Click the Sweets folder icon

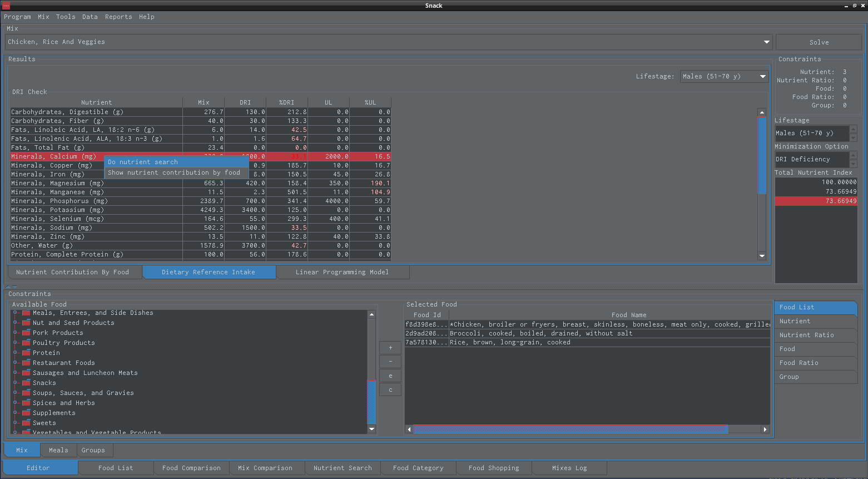point(26,423)
